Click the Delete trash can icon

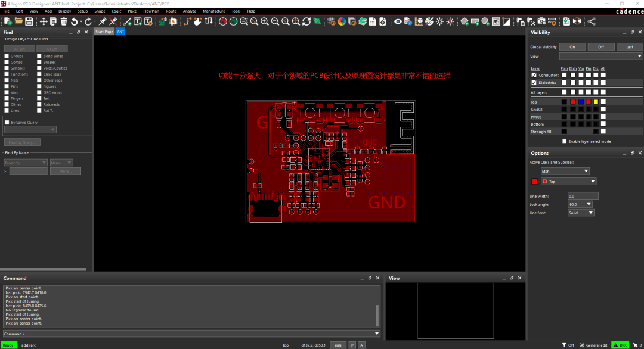pos(64,21)
